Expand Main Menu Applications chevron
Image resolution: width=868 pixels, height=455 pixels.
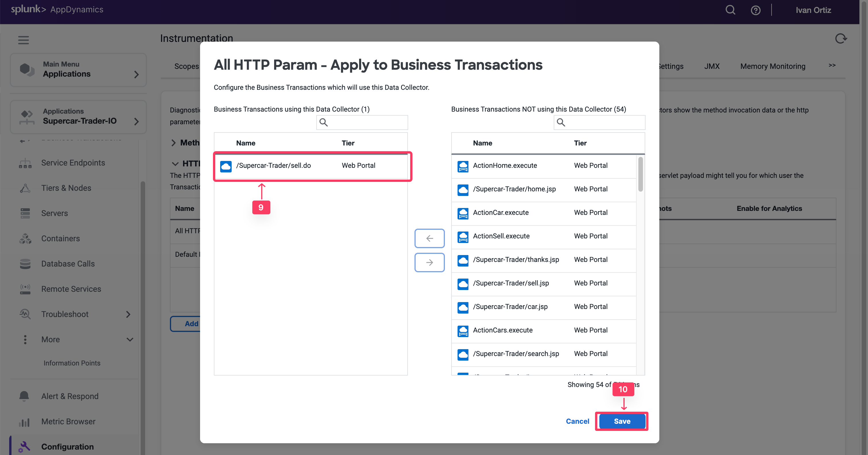[x=136, y=74]
